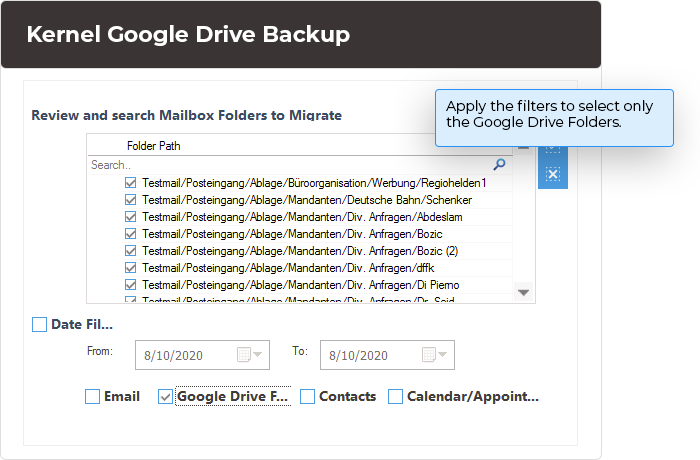Select the row text Deutsche Bahn/Schenker

[307, 200]
